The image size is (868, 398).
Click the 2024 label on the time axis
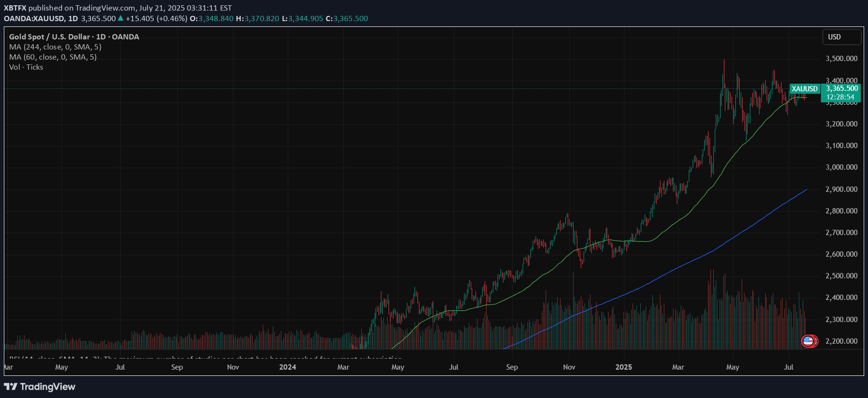288,367
